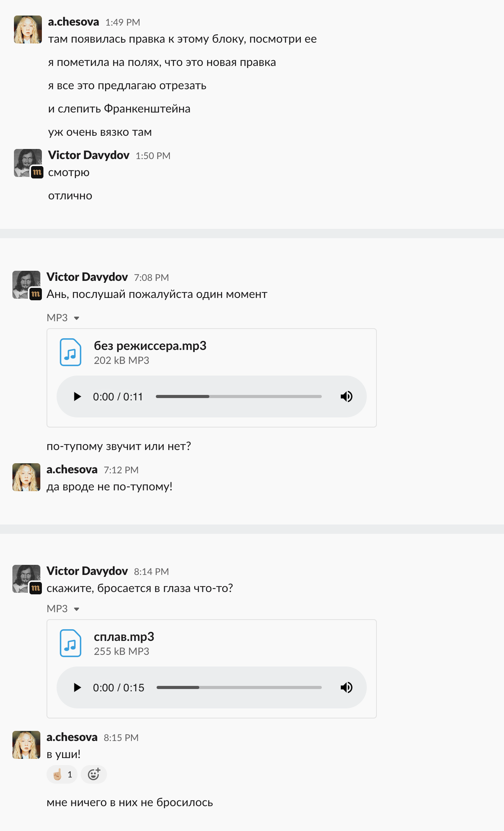Open Victor Davydov's avatar at 1:50 PM

click(28, 163)
